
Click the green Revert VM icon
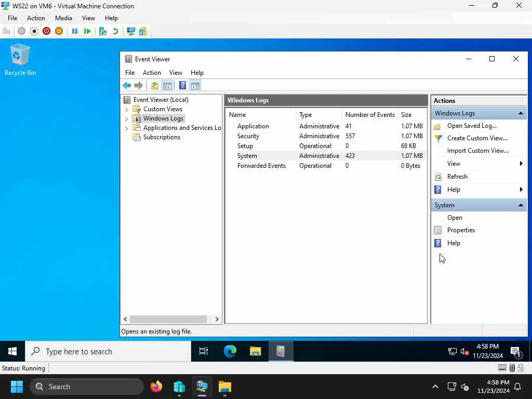pyautogui.click(x=115, y=31)
